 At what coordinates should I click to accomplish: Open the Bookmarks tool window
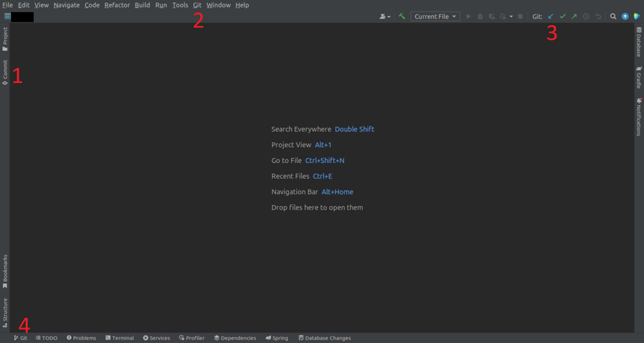tap(5, 271)
